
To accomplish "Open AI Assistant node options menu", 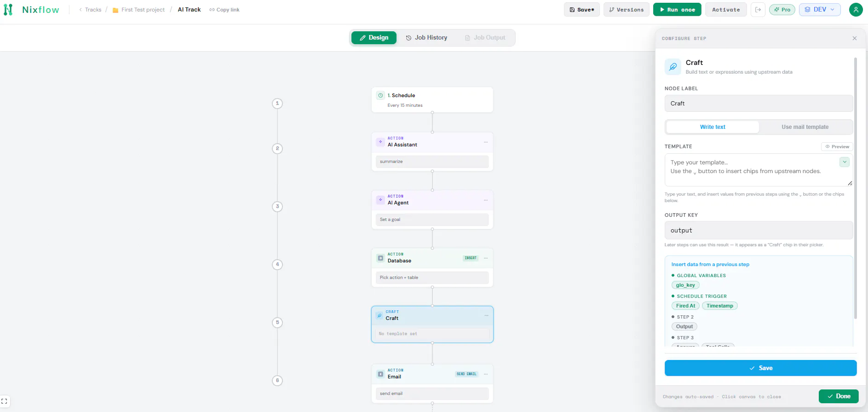I will point(486,142).
